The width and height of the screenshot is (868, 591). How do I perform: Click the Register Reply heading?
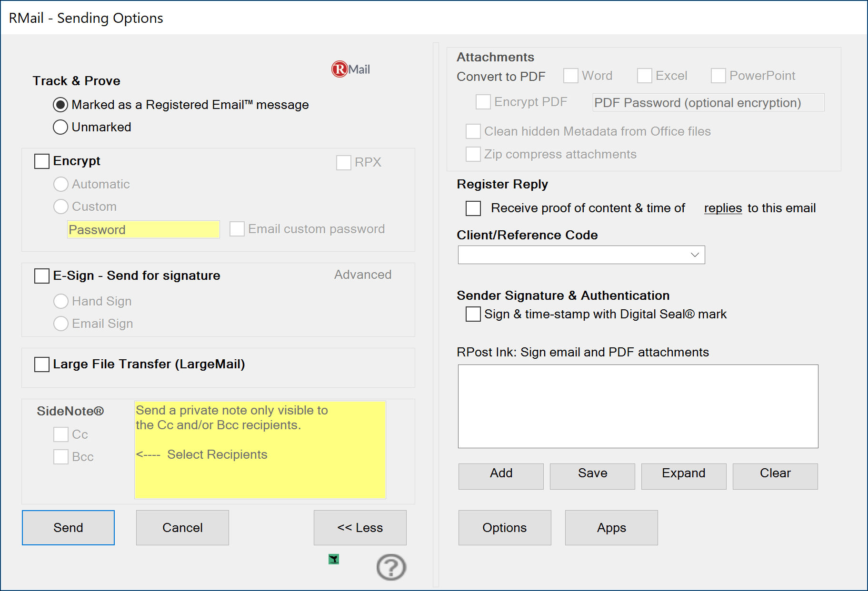click(502, 184)
